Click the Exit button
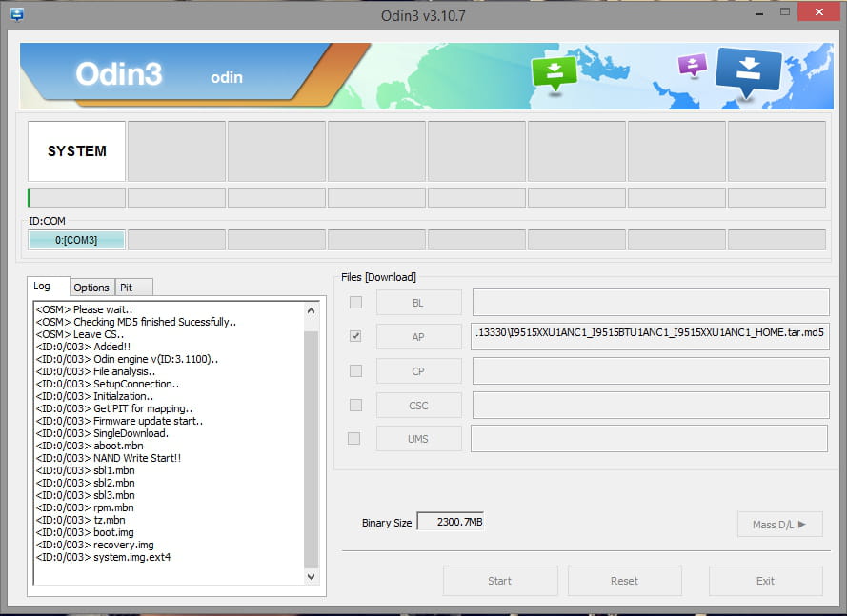Image resolution: width=847 pixels, height=616 pixels. (x=765, y=581)
